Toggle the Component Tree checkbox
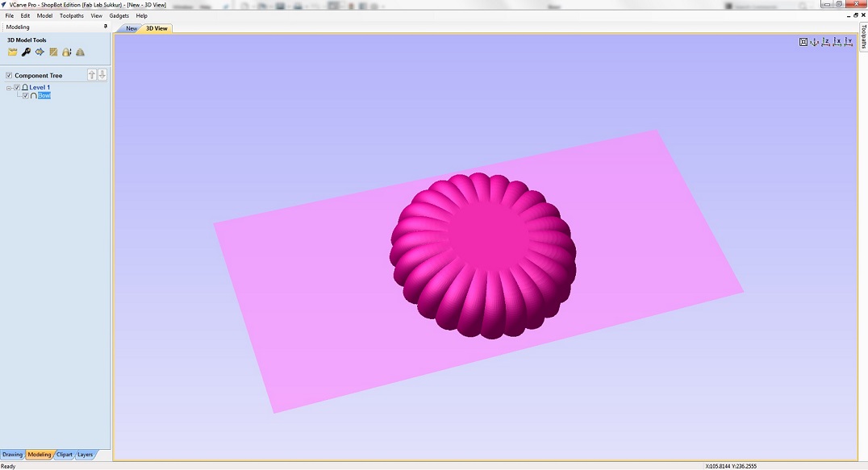This screenshot has width=868, height=470. (9, 75)
